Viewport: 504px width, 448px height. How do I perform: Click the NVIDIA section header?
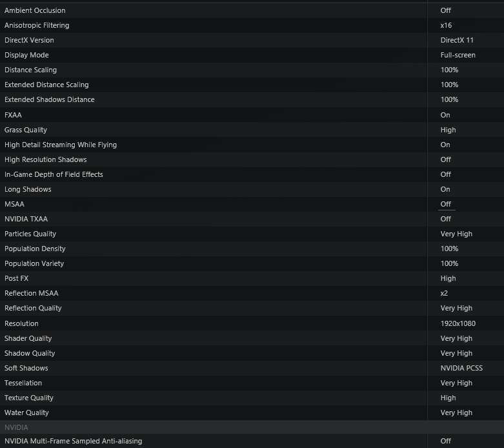252,427
